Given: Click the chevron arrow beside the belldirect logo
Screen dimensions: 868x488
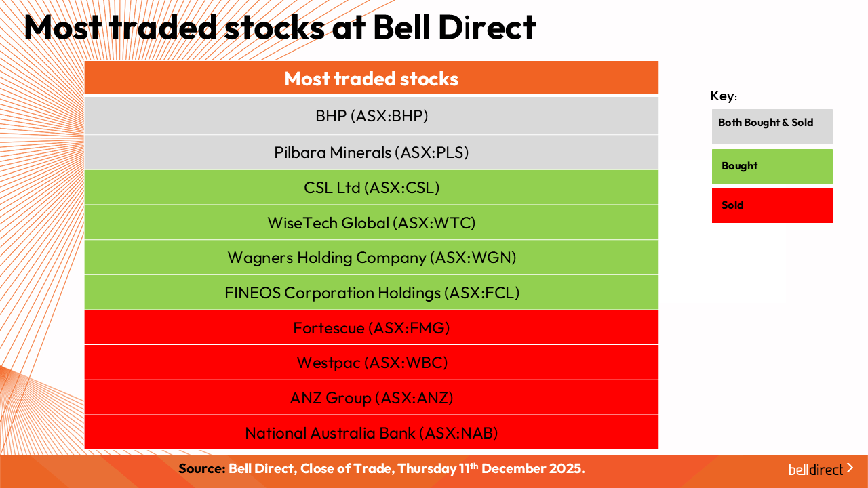Looking at the screenshot, I should coord(850,468).
